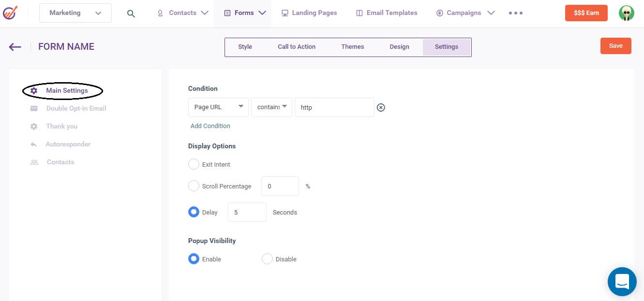Click the Delay seconds value field
The width and height of the screenshot is (644, 301).
coord(247,212)
